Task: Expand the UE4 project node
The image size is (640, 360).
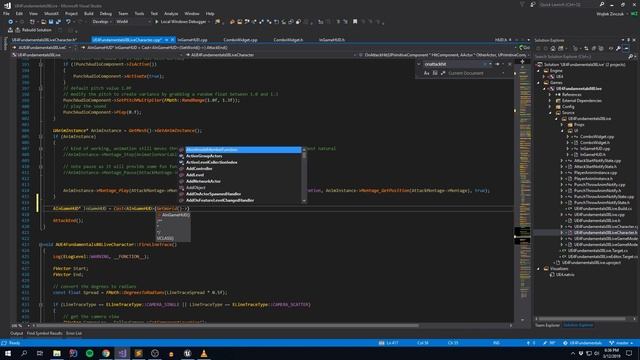Action: point(544,76)
